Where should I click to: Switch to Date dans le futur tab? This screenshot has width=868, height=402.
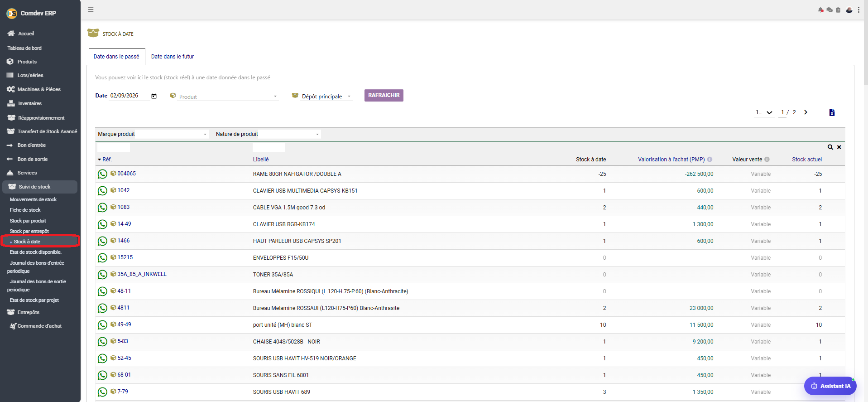coord(173,57)
